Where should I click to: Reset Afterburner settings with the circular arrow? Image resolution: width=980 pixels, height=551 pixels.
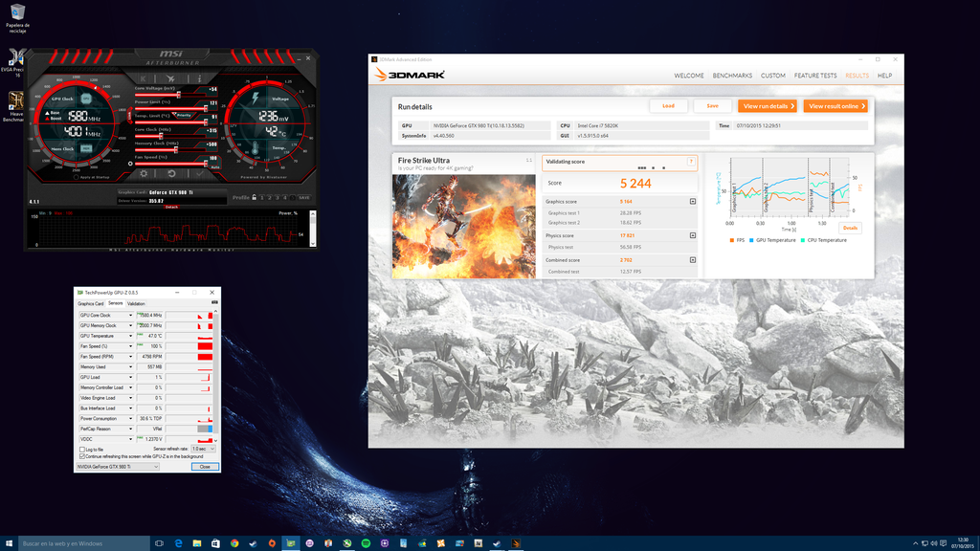171,174
